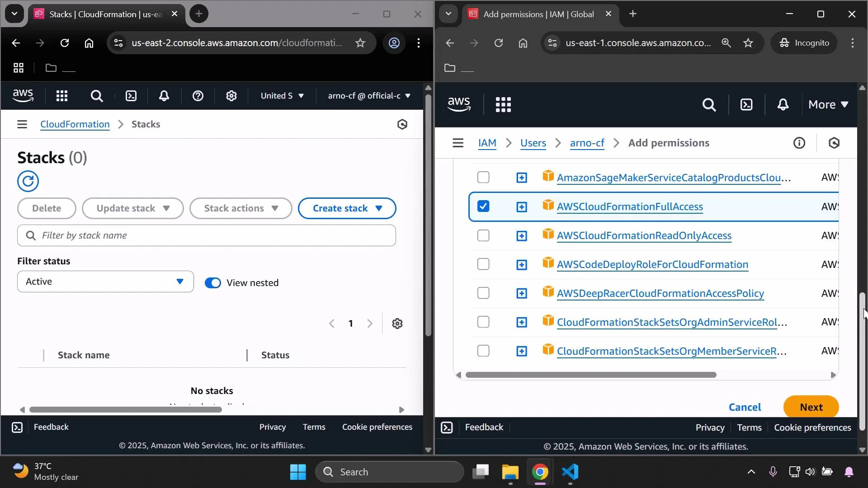Open the notifications bell in IAM window

pyautogui.click(x=783, y=104)
